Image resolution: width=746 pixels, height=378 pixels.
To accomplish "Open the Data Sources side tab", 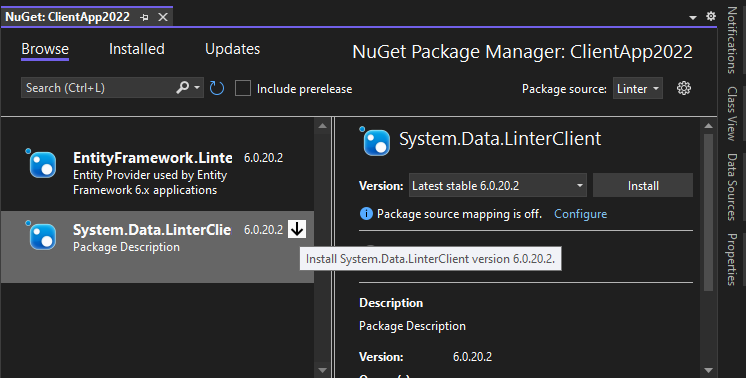I will click(x=732, y=187).
